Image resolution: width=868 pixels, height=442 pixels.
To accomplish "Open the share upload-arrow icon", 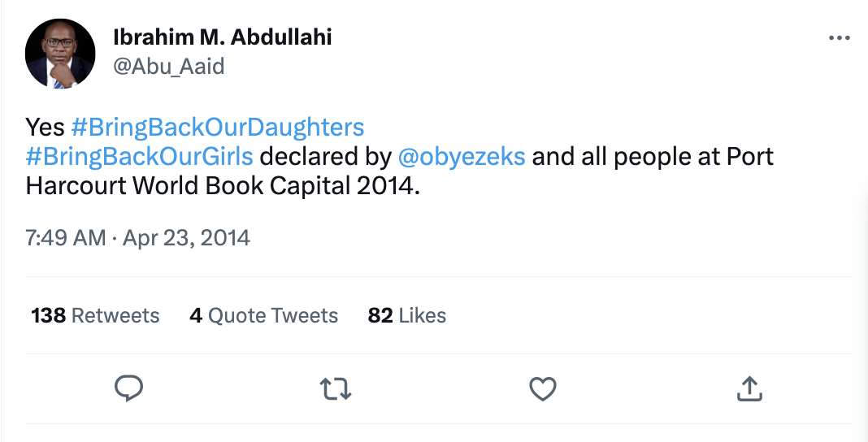I will tap(749, 389).
